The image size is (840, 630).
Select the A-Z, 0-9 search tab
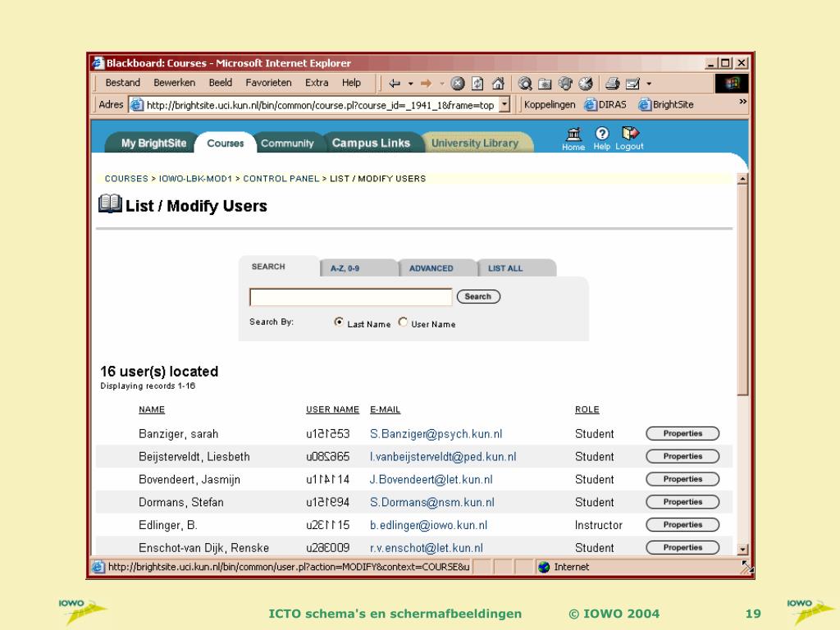pyautogui.click(x=358, y=268)
